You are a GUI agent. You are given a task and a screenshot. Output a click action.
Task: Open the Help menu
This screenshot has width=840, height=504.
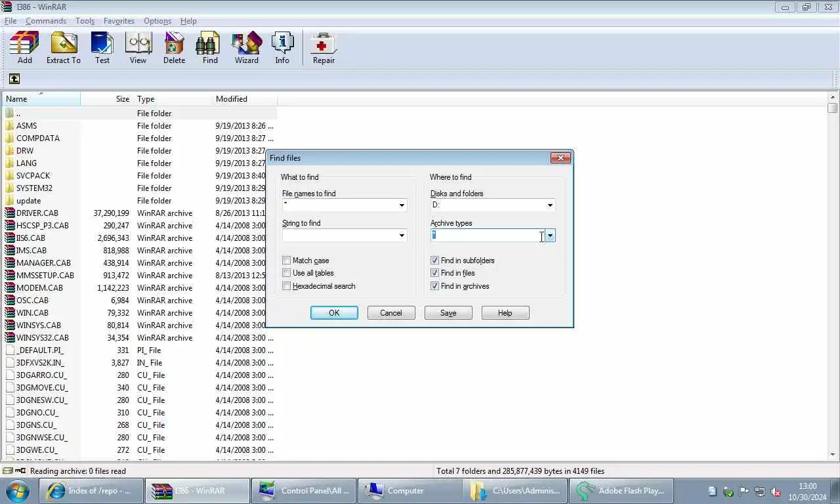pos(188,21)
